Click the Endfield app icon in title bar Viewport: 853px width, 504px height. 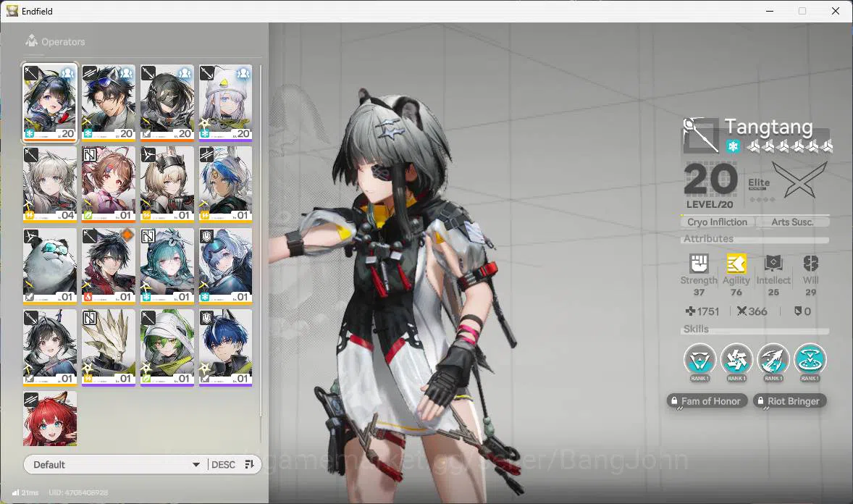[x=12, y=11]
